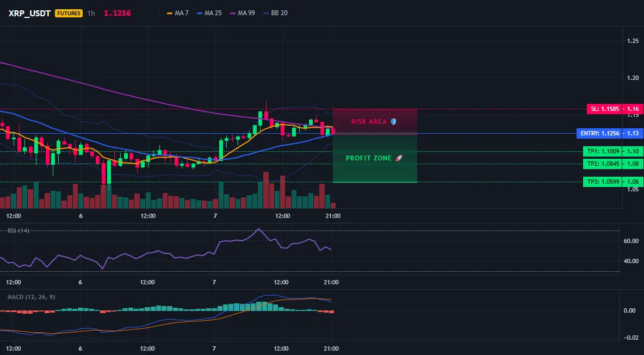The width and height of the screenshot is (644, 355).
Task: Click the 0.00 MACD axis value
Action: click(630, 310)
